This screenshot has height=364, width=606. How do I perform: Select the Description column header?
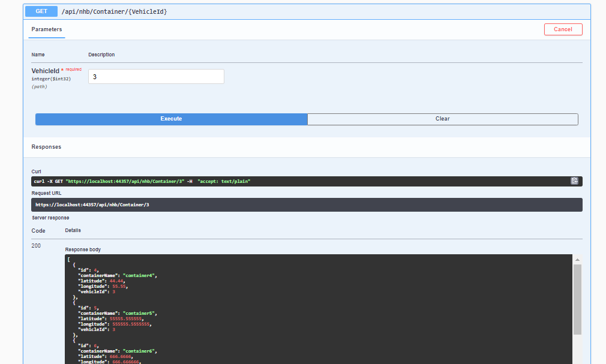101,55
